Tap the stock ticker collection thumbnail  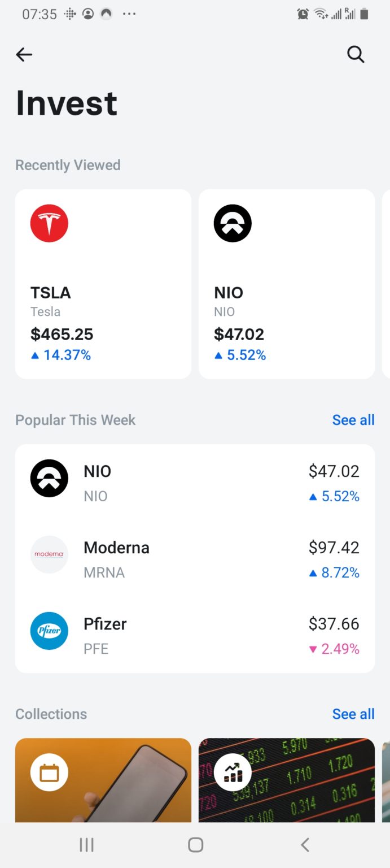click(286, 780)
